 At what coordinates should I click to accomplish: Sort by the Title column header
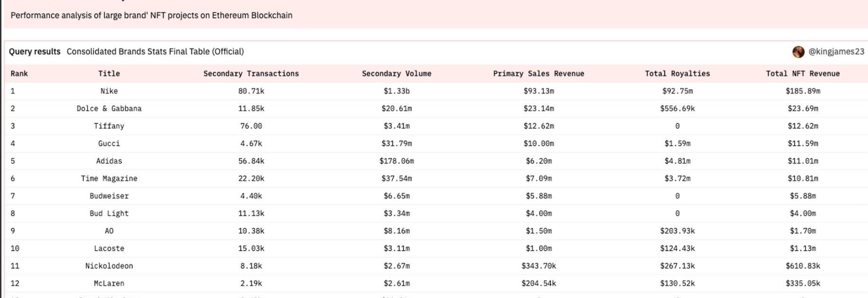tap(109, 74)
